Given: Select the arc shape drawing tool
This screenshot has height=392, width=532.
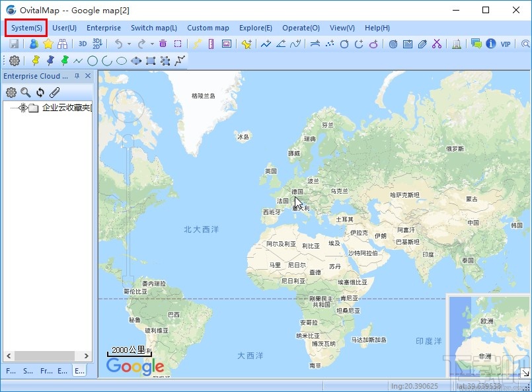Looking at the screenshot, I should point(107,61).
